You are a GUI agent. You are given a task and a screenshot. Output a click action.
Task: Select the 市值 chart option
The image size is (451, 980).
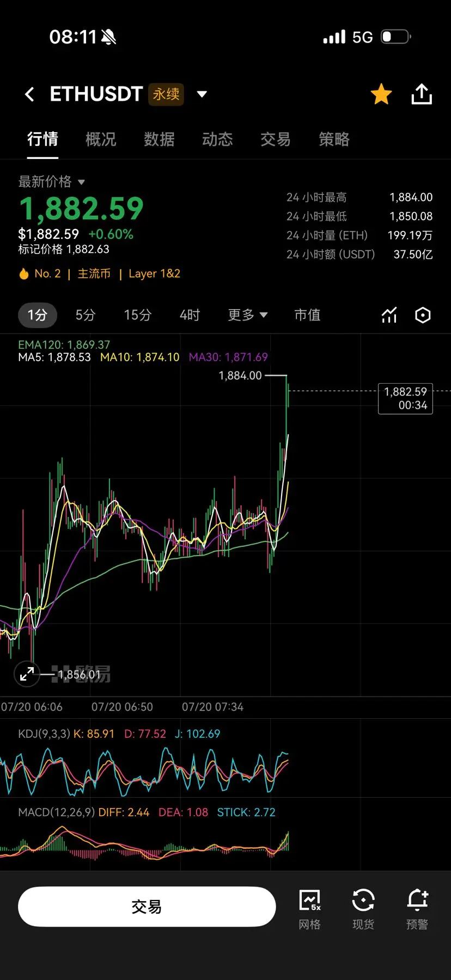307,315
